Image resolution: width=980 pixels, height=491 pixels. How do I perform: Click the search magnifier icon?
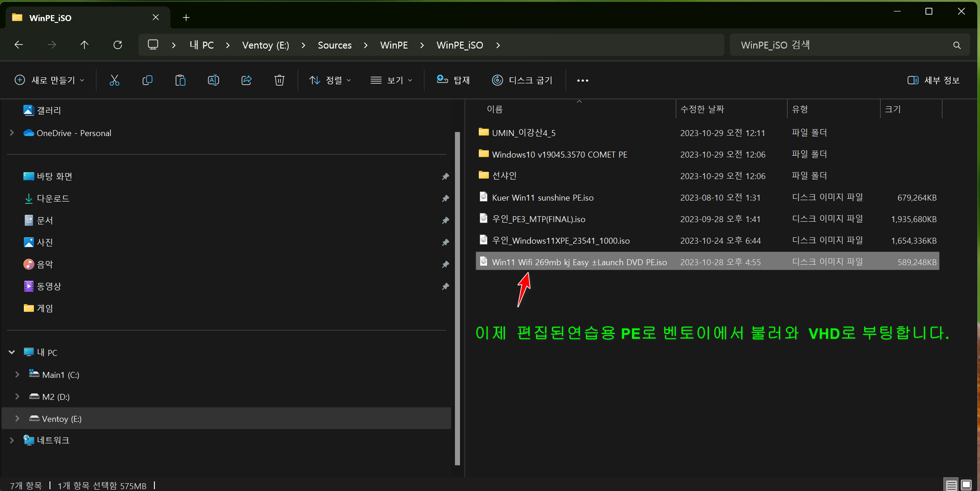coord(957,45)
